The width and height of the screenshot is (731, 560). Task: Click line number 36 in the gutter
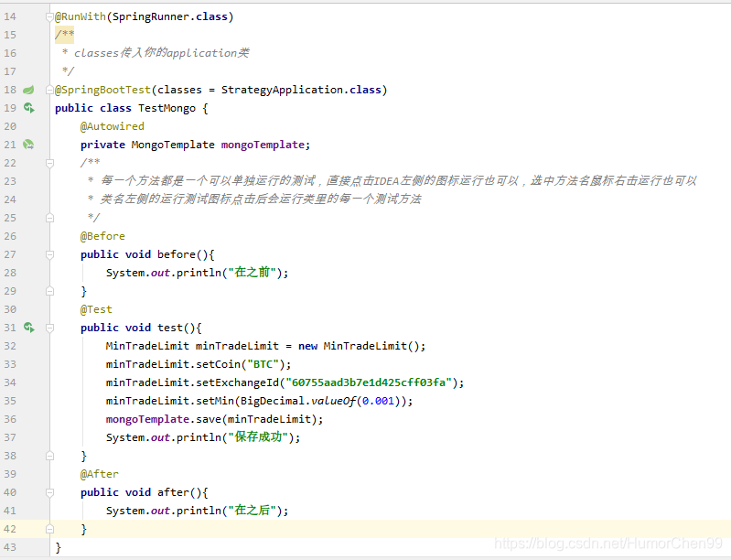10,419
